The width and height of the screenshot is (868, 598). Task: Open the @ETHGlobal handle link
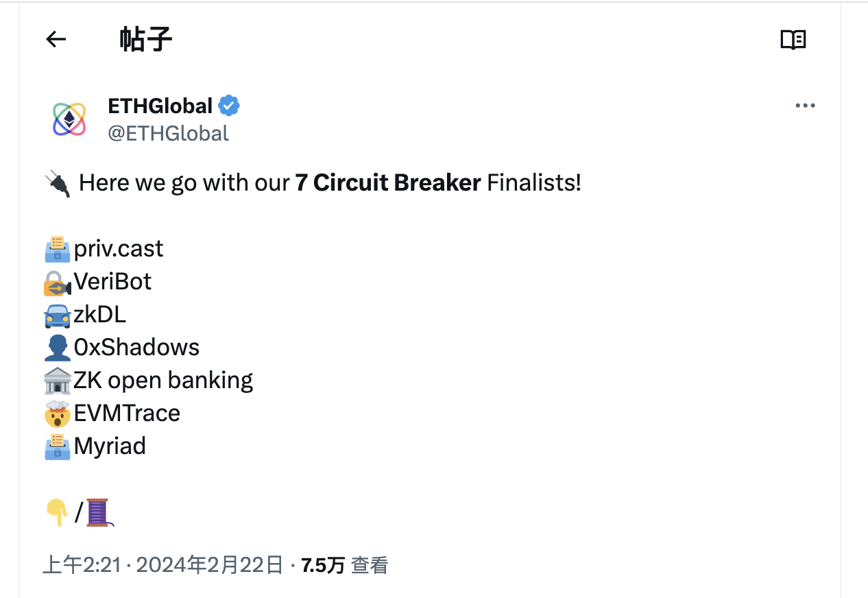pyautogui.click(x=169, y=133)
